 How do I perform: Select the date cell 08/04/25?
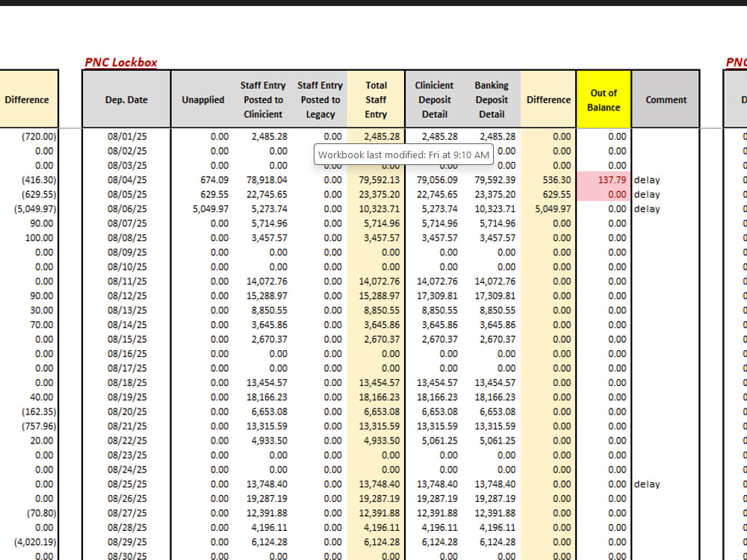pyautogui.click(x=127, y=180)
